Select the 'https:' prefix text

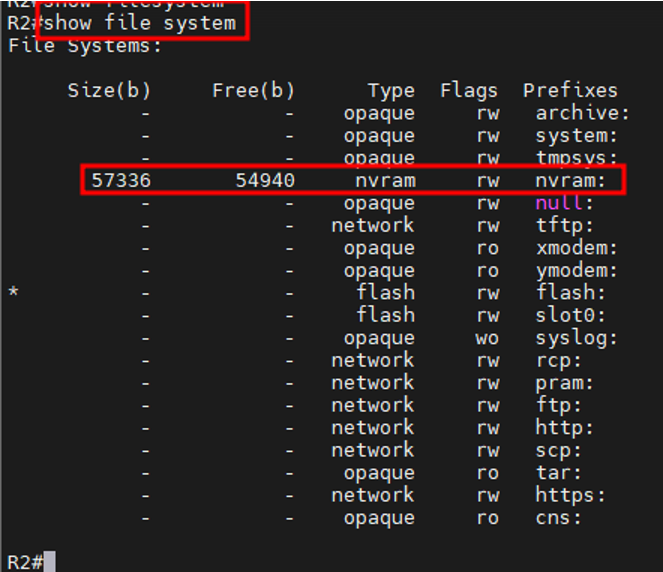(x=571, y=496)
